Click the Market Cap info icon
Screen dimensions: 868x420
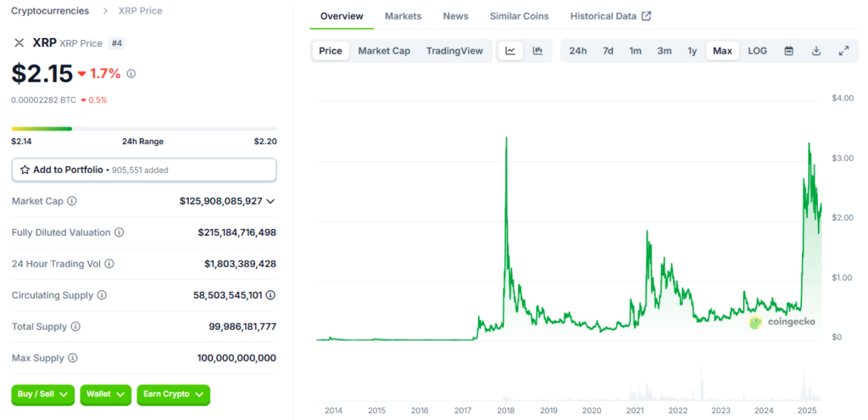[72, 201]
